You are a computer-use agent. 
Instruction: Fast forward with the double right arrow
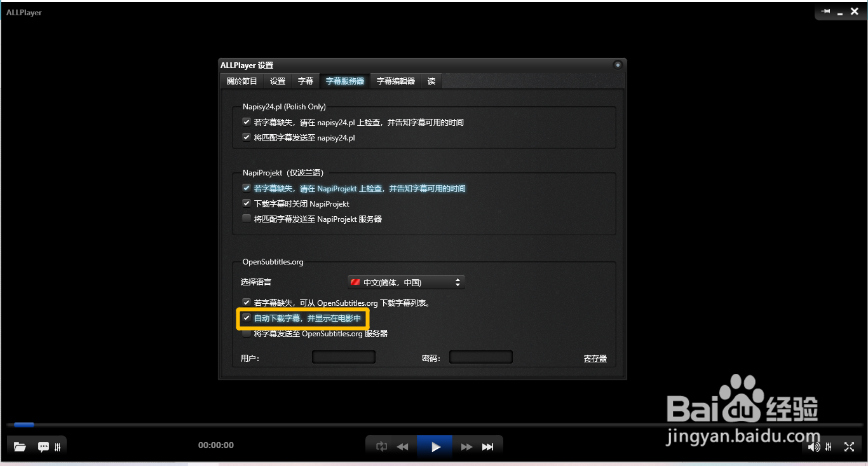pos(466,447)
